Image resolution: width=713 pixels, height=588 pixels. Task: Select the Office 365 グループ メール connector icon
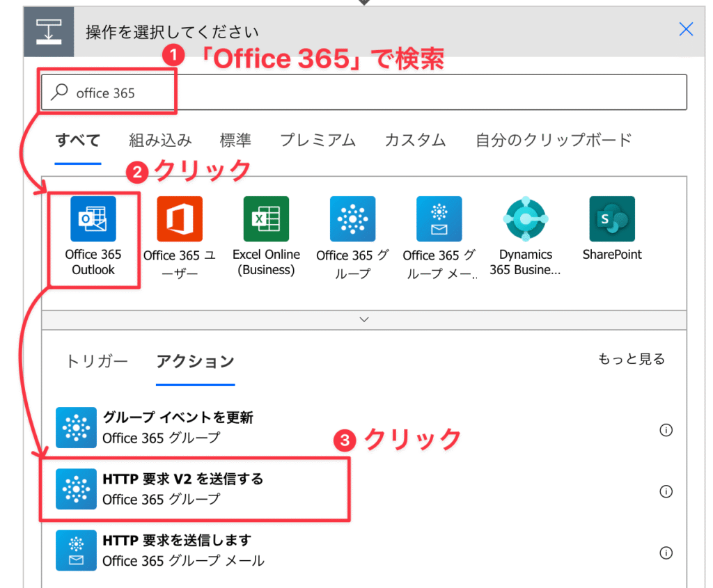tap(439, 218)
